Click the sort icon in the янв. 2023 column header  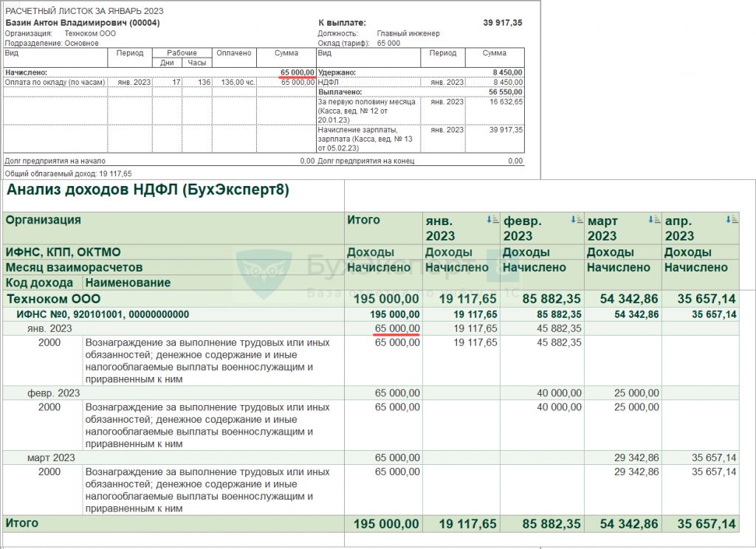pyautogui.click(x=492, y=220)
